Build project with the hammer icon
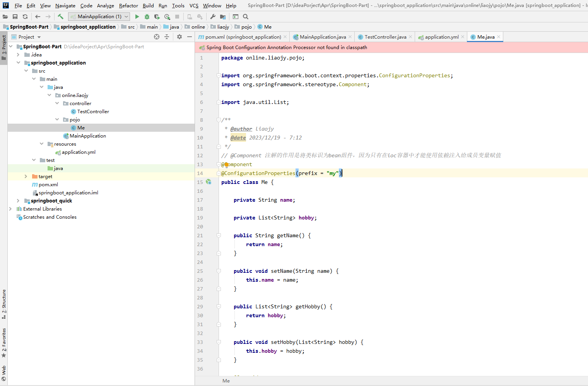This screenshot has width=588, height=386. [x=60, y=17]
